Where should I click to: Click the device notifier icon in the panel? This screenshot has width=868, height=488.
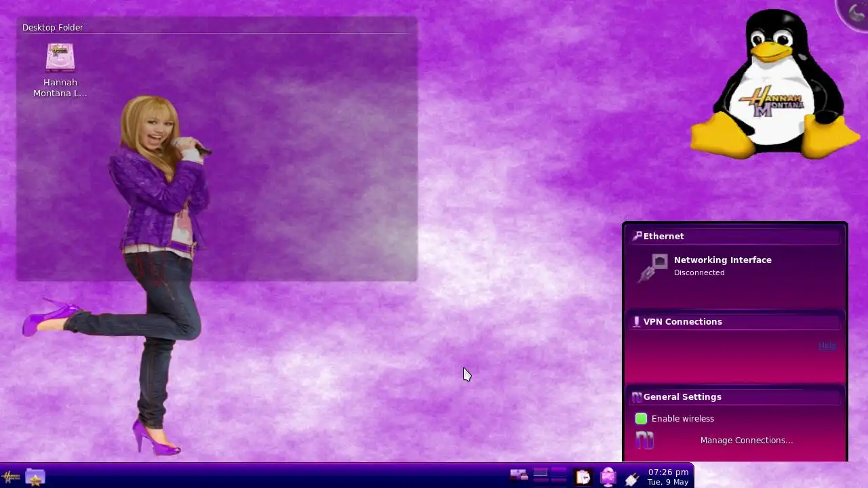pos(519,475)
